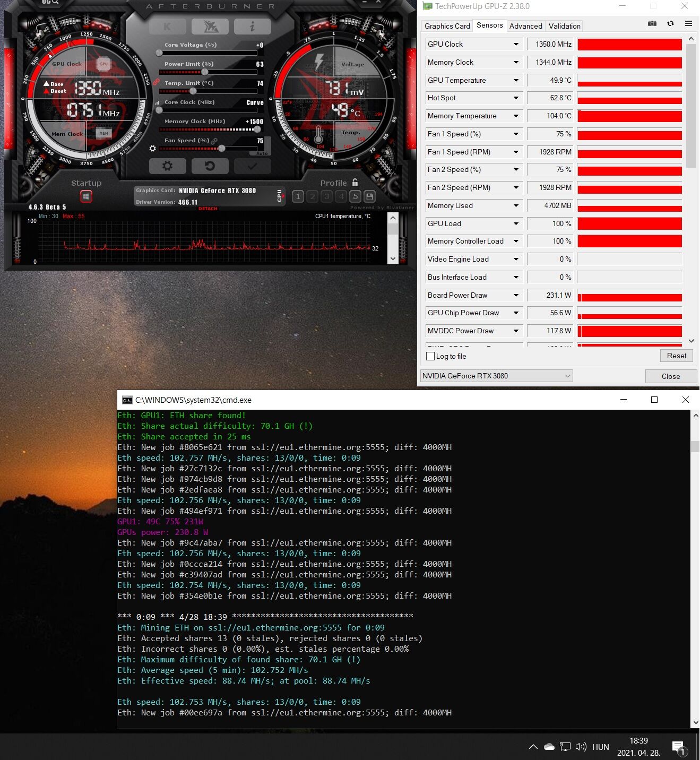Screen dimensions: 700x760
Task: Click DETACH monitoring graph link
Action: click(208, 209)
